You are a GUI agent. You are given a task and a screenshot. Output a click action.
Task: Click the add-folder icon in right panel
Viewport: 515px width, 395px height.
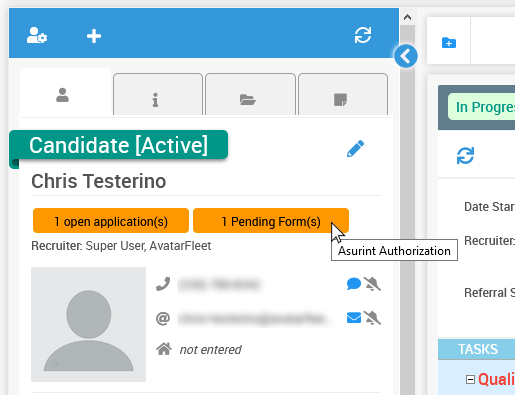[449, 43]
